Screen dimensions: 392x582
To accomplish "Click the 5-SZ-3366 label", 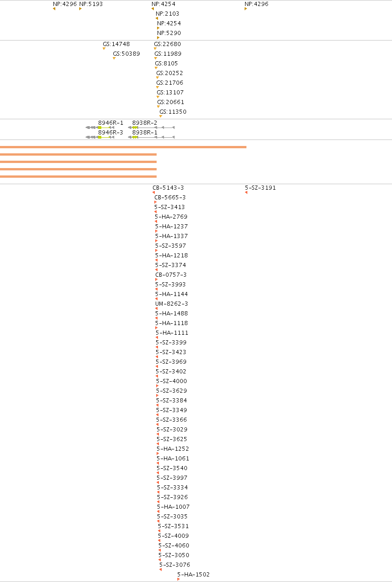I will (x=171, y=420).
